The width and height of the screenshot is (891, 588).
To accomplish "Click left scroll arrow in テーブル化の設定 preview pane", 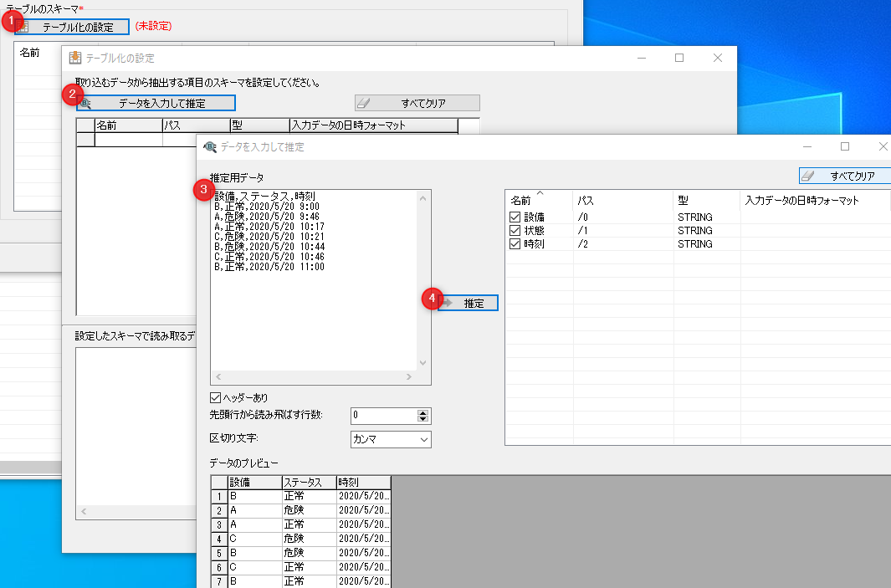I will point(84,511).
